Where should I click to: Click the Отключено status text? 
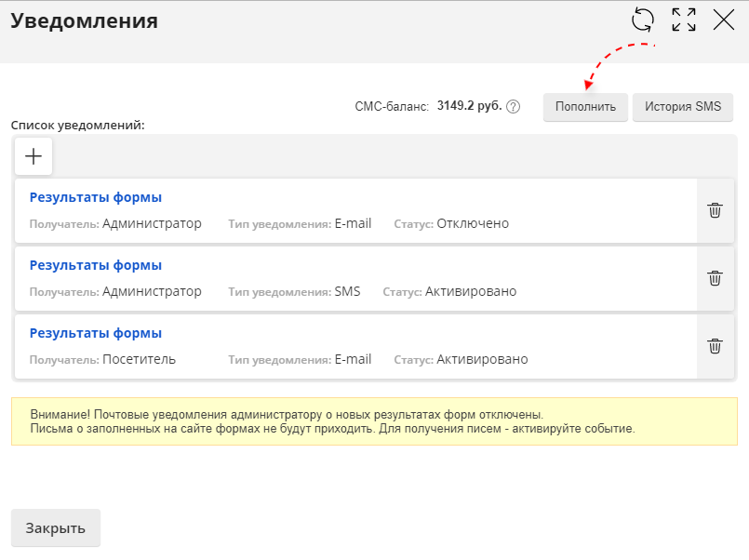pos(473,223)
